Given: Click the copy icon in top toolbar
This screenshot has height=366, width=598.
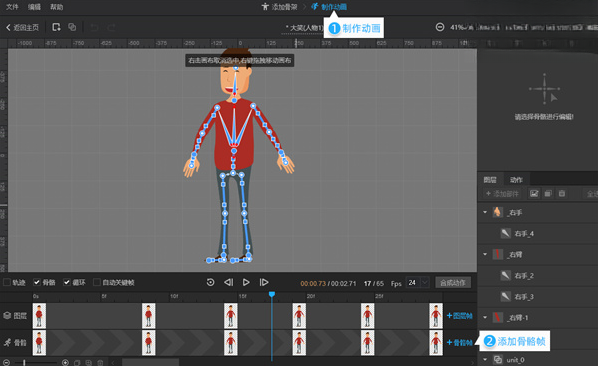Looking at the screenshot, I should (72, 27).
